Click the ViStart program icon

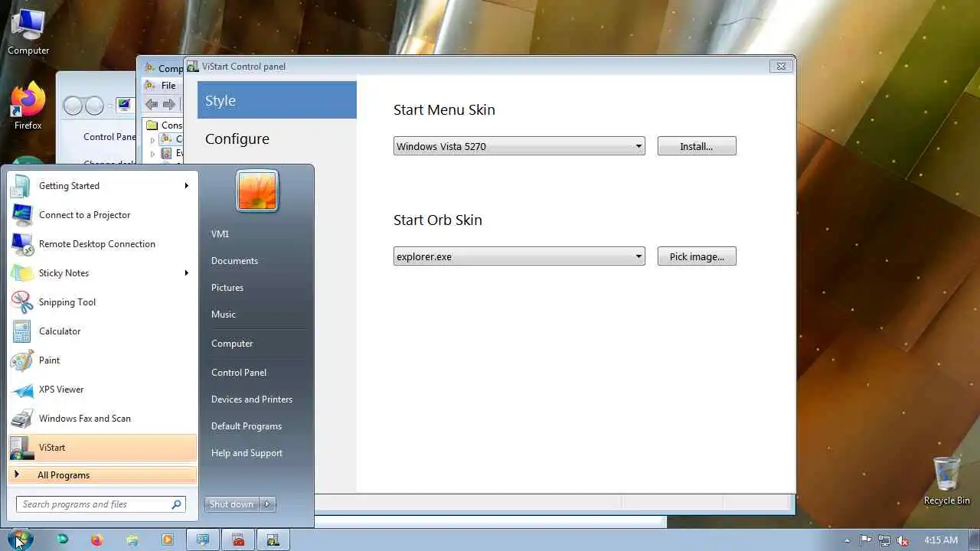(21, 448)
